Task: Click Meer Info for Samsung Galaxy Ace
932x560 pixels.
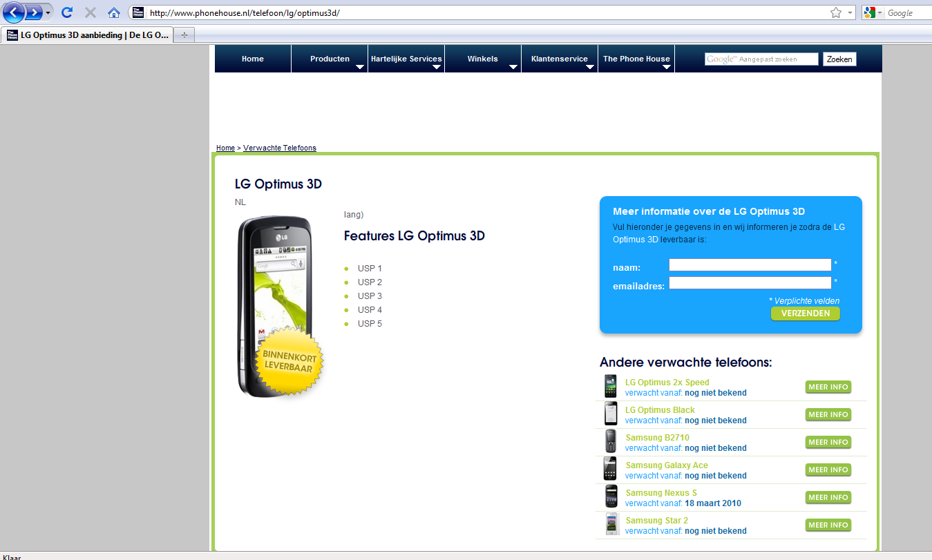Action: (x=828, y=470)
